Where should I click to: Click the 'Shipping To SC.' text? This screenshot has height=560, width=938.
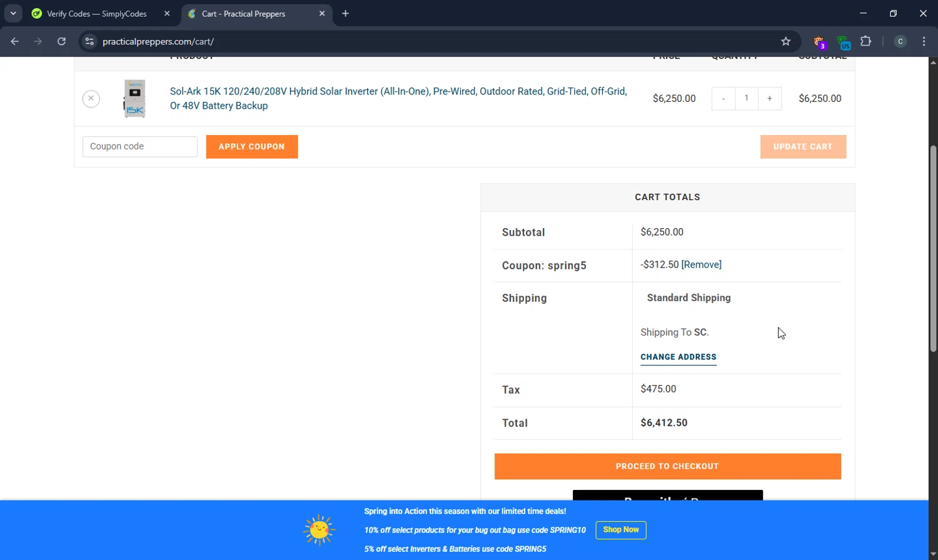675,332
